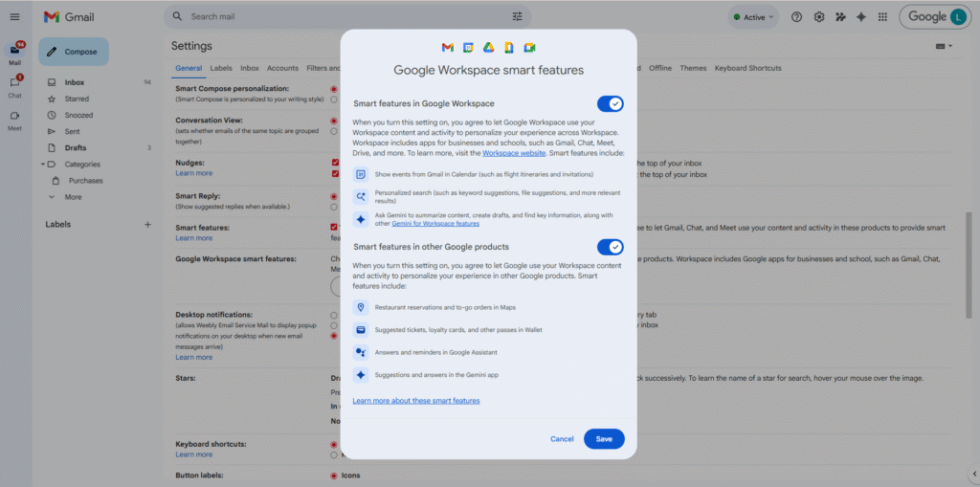Add a new label with plus icon
Viewport: 980px width, 487px height.
[147, 224]
